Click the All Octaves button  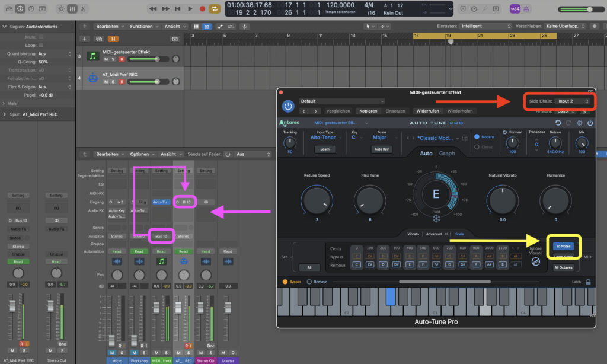563,267
